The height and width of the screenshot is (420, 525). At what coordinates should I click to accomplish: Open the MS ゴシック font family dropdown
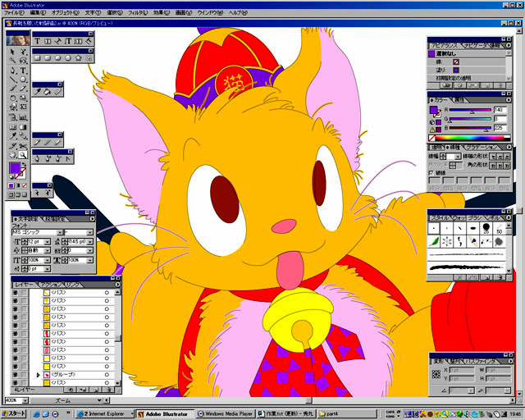point(60,232)
